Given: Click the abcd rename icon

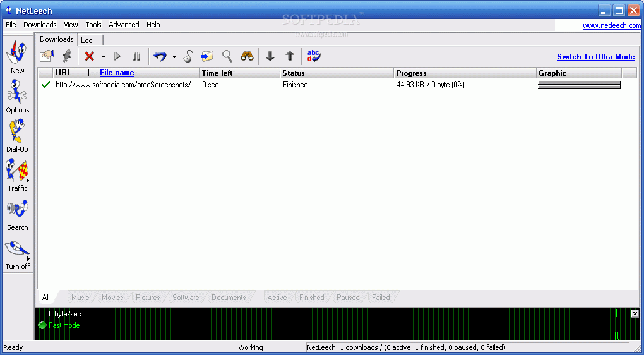Looking at the screenshot, I should point(314,56).
